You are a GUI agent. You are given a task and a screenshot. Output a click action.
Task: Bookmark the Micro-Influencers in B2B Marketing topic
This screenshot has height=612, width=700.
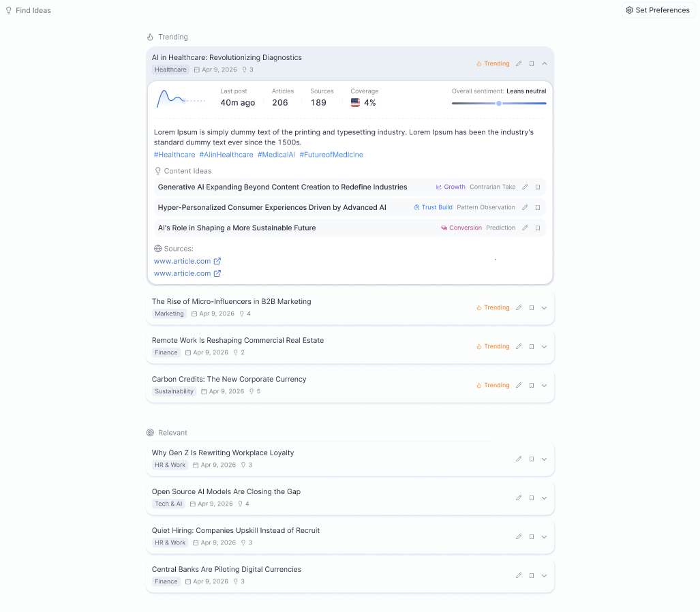pos(531,307)
